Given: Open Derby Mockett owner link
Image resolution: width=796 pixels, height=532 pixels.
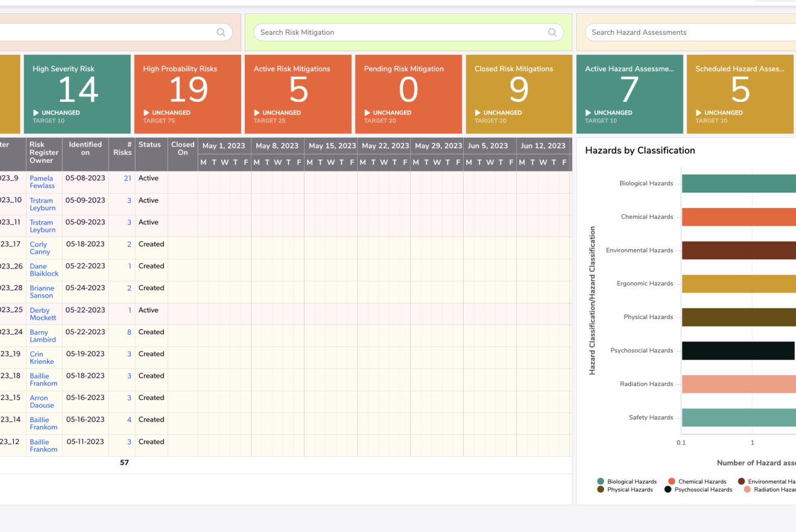Looking at the screenshot, I should pyautogui.click(x=42, y=314).
